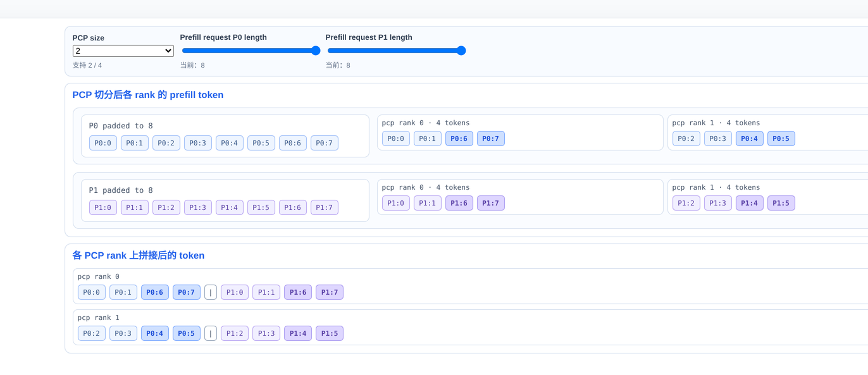Select P0:7 in the P0 padded to 8 row
This screenshot has width=868, height=375.
[325, 143]
